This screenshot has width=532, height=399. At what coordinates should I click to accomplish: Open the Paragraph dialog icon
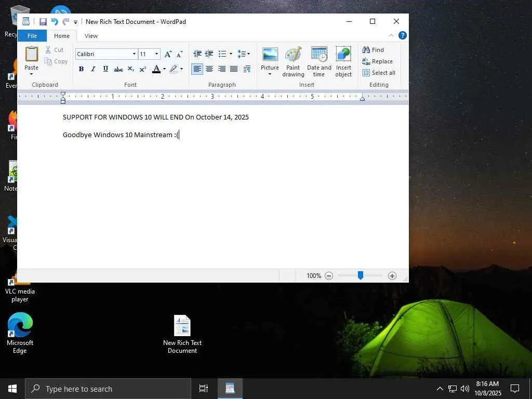247,69
